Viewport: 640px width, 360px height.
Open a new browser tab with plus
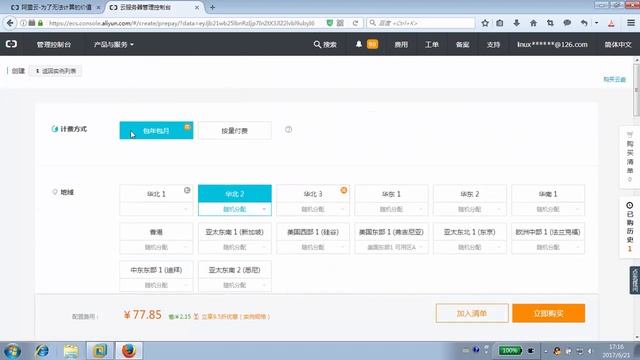(212, 7)
